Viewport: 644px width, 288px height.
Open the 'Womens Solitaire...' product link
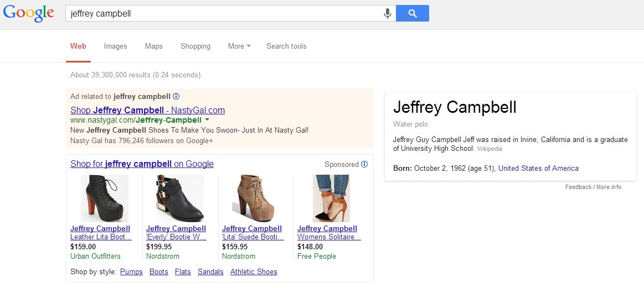pos(329,237)
